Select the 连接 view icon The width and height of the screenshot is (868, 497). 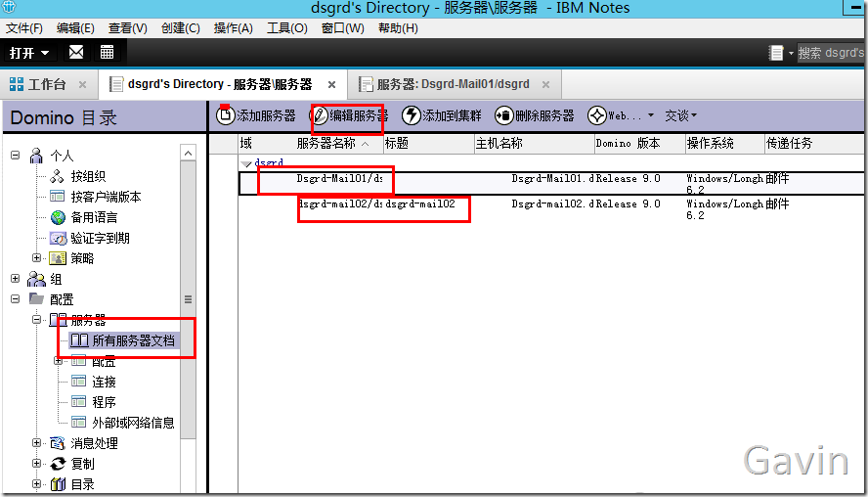[78, 382]
